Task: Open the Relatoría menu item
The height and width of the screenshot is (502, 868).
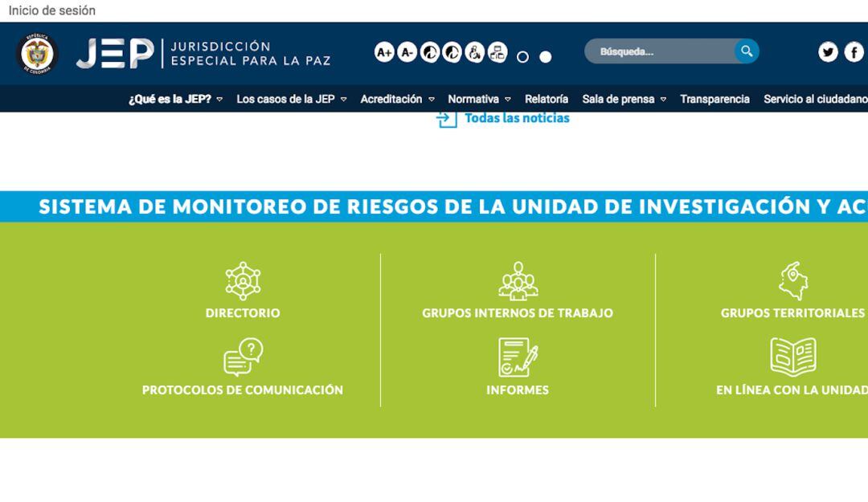Action: [546, 100]
